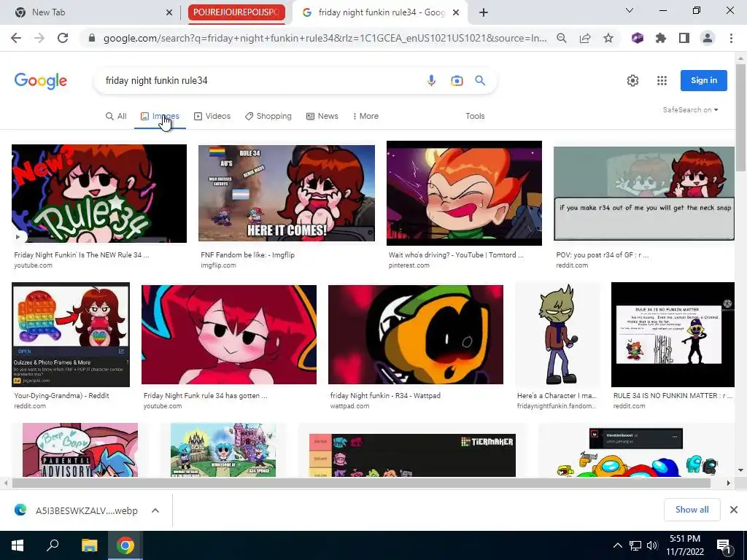This screenshot has height=560, width=747.
Task: Open the tab search chevron
Action: point(630,10)
